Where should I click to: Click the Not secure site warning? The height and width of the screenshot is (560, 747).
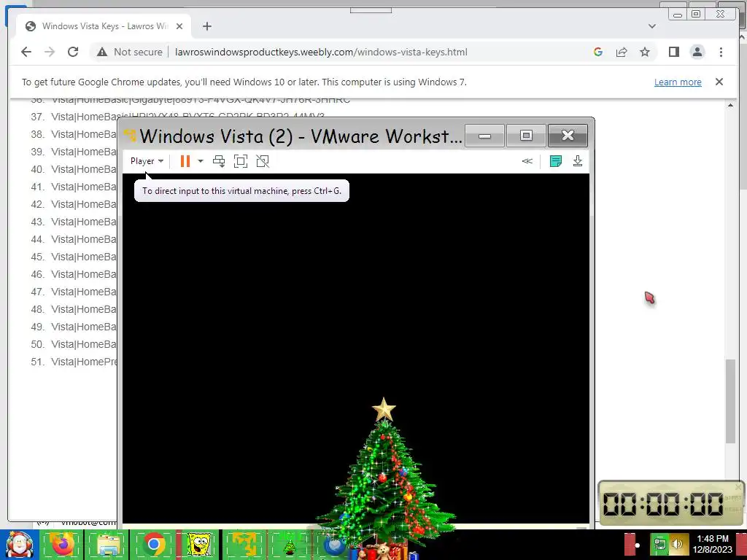coord(129,52)
